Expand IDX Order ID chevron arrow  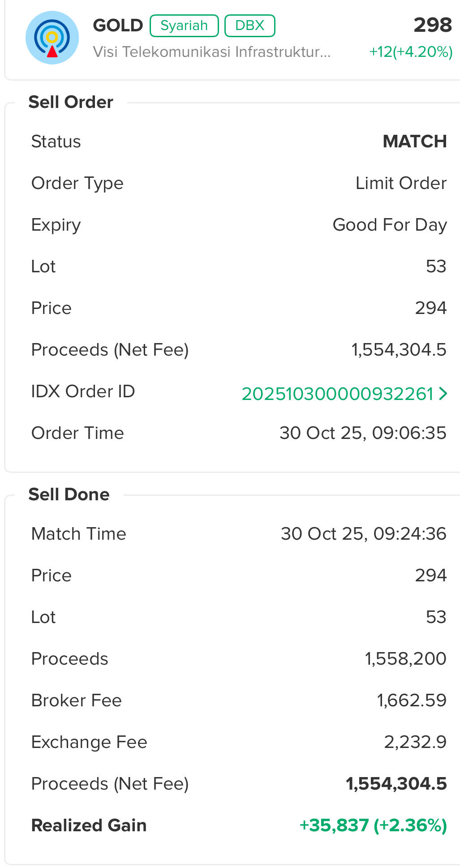click(x=443, y=394)
